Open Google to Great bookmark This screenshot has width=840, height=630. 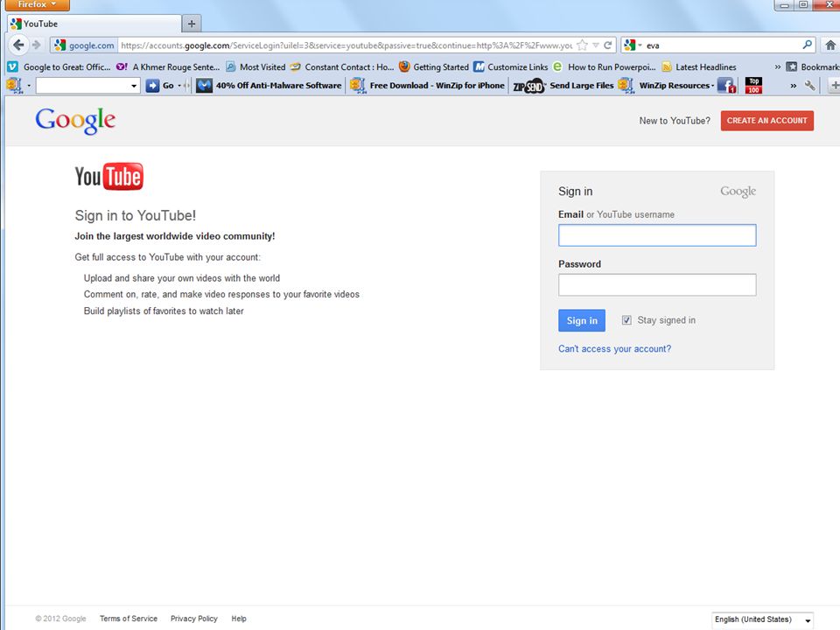(x=59, y=67)
